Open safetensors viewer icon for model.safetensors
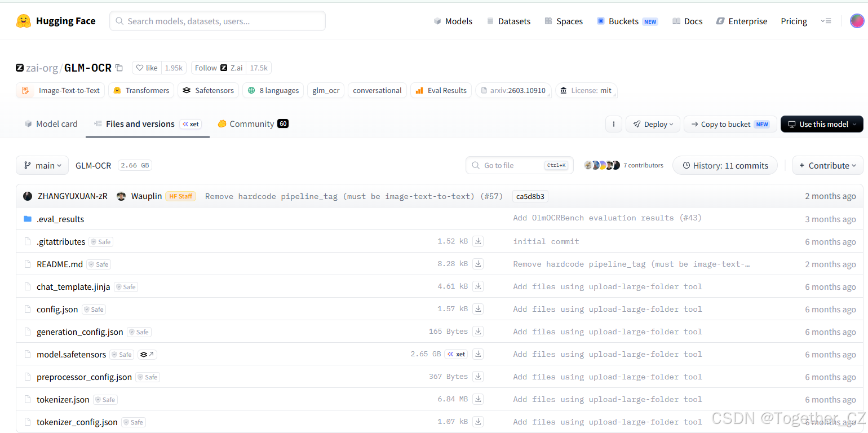This screenshot has height=433, width=868. pos(147,355)
